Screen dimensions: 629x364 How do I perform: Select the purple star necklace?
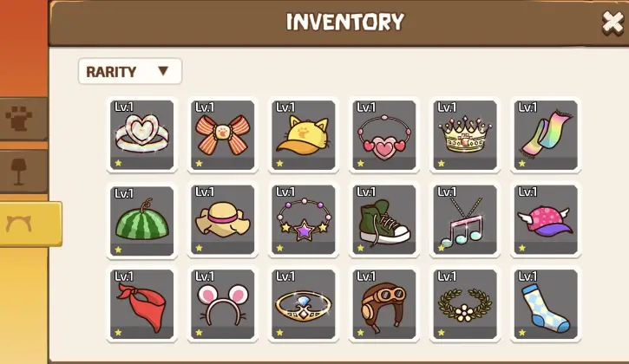(304, 219)
